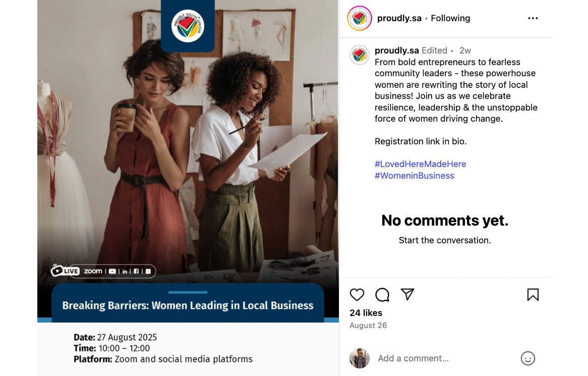Open the #LovedHereMadeHere hashtag
Image resolution: width=588 pixels, height=376 pixels.
click(x=420, y=164)
